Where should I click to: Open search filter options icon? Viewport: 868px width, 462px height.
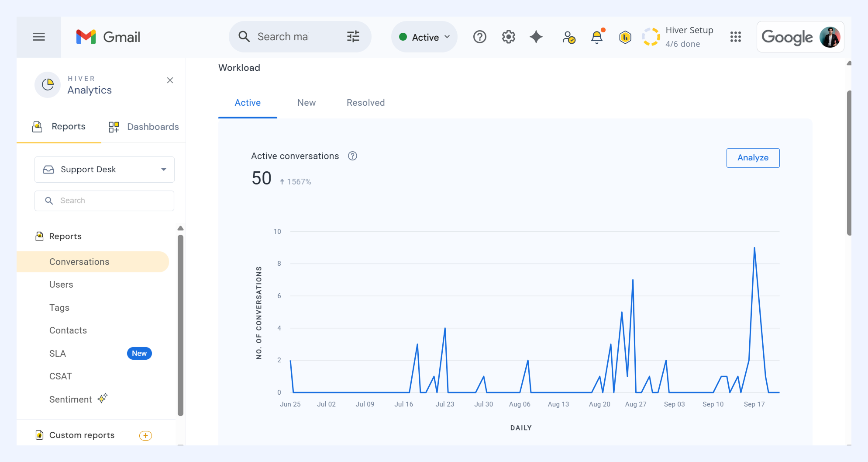pos(353,37)
